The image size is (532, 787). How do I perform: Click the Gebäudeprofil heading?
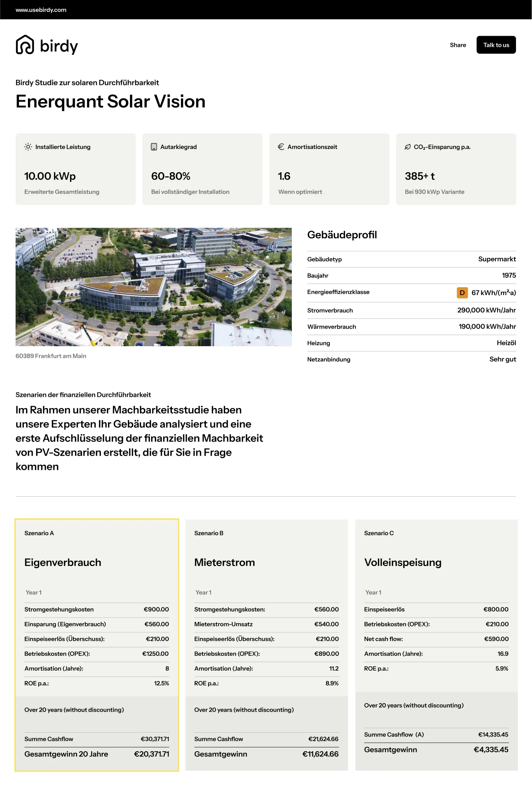click(x=342, y=235)
